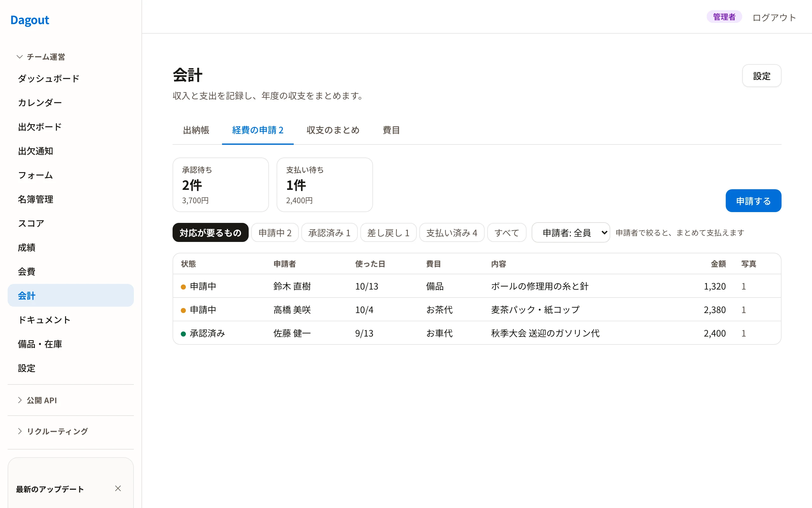The width and height of the screenshot is (812, 508).
Task: Select the 対応が要るもの filter
Action: coord(210,232)
